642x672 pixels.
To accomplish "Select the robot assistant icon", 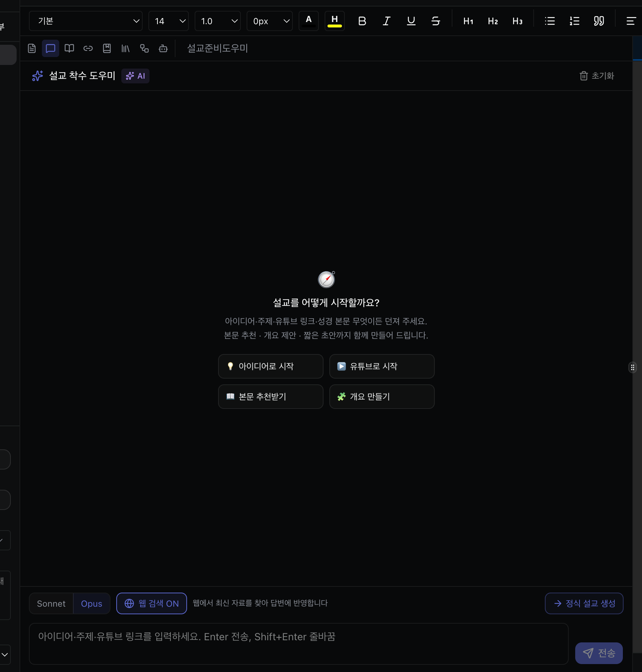I will [163, 48].
